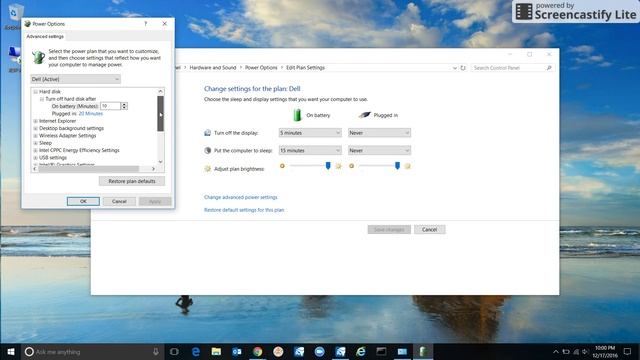
Task: Click the microphone icon in search box
Action: 156,351
